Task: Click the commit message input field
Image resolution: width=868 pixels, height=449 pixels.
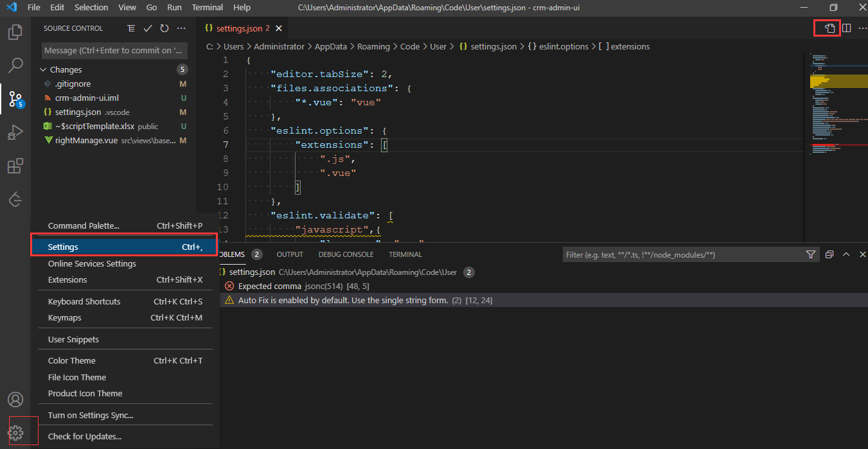Action: (x=114, y=49)
